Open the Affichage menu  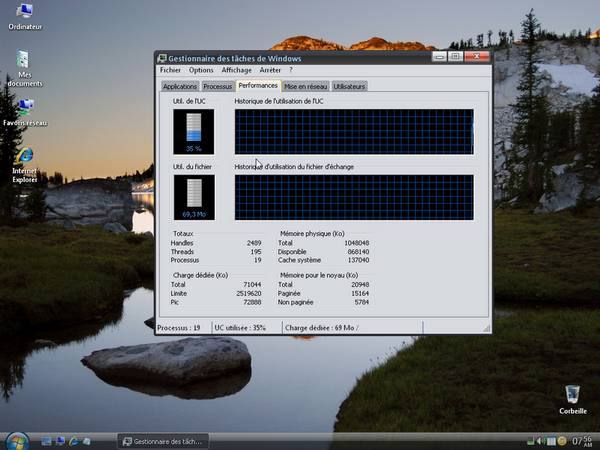click(x=236, y=70)
